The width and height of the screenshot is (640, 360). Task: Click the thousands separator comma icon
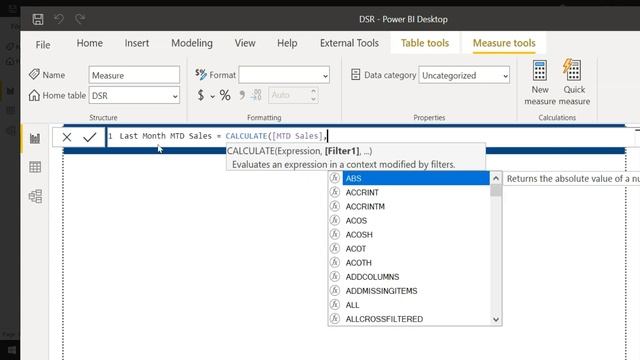click(242, 96)
